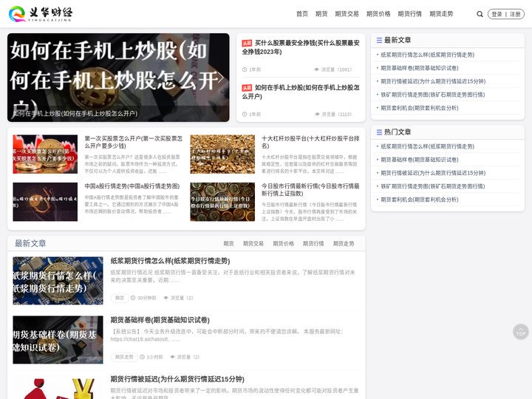Click the eye icon beside 浏览量 (1091)
The image size is (532, 399).
[316, 69]
